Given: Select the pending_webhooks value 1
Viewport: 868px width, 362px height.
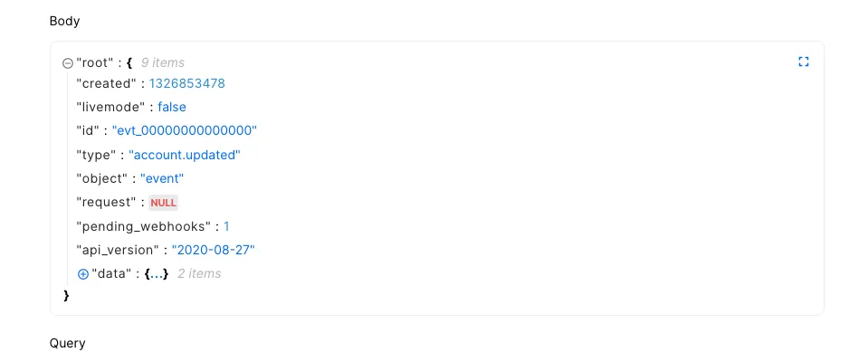Looking at the screenshot, I should click(226, 226).
